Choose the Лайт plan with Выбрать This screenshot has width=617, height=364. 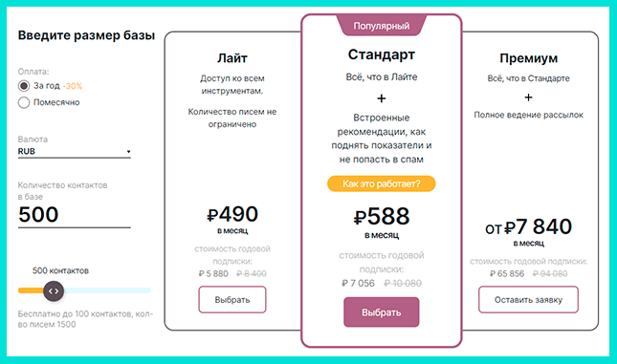[232, 300]
